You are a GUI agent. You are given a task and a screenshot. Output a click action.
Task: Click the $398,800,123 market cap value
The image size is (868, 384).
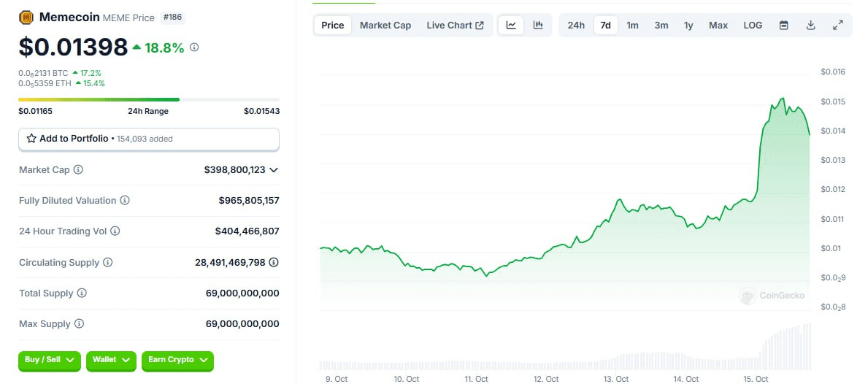[235, 170]
